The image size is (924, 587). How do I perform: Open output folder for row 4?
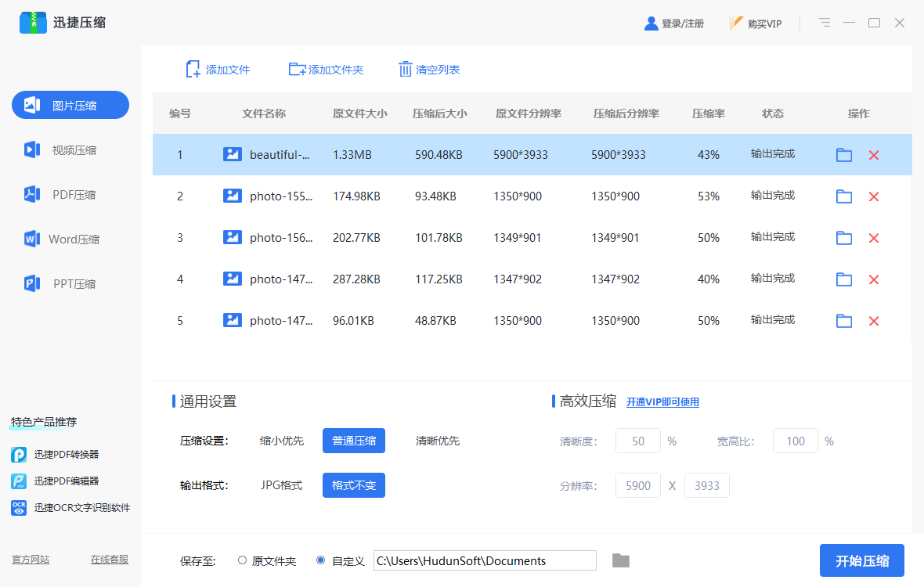tap(844, 279)
